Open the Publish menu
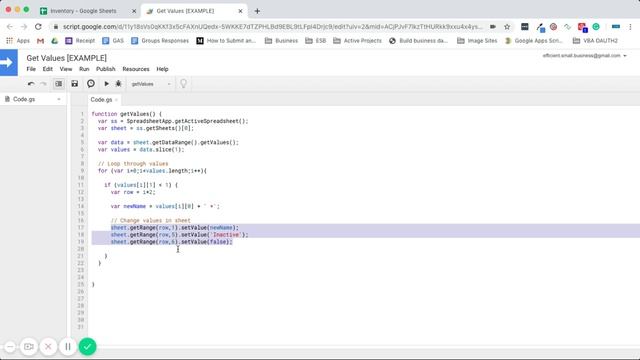640x360 pixels. click(106, 69)
